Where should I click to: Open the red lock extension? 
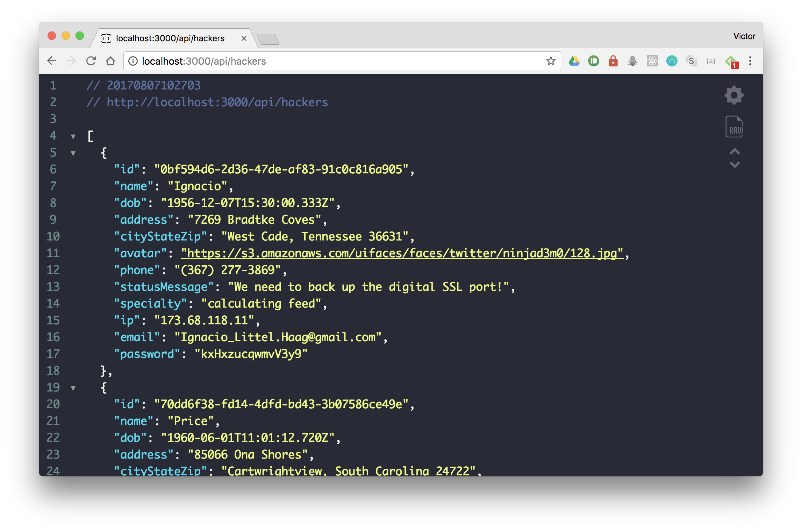[613, 61]
